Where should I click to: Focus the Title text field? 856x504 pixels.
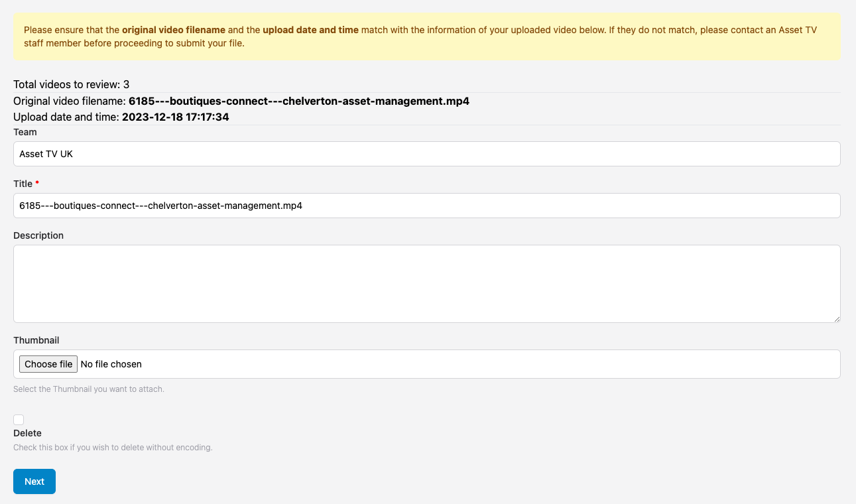(x=426, y=206)
